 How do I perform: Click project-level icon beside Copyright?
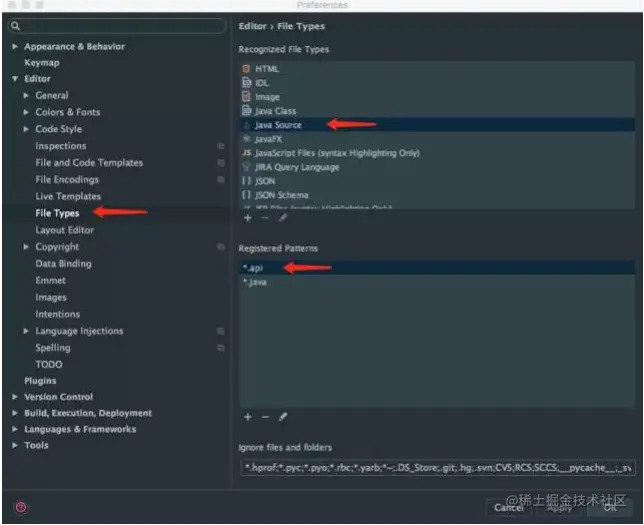click(221, 247)
